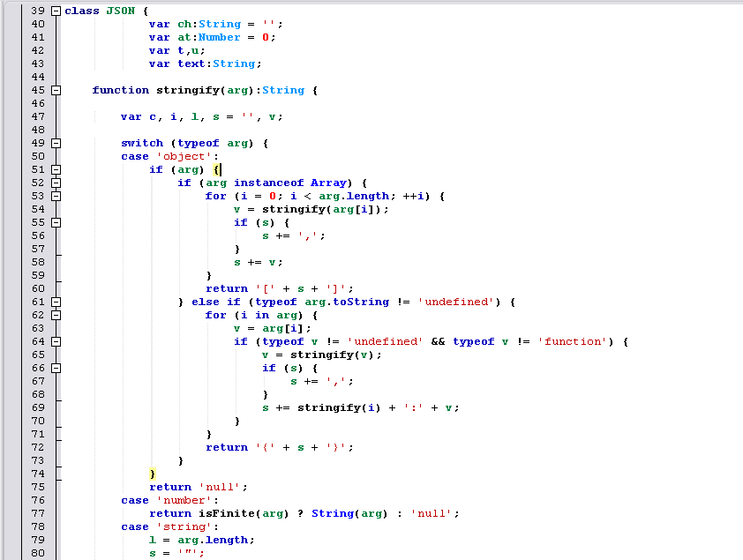Click 'stringify(i)' on line 69
Screen dimensions: 743x560
339,408
